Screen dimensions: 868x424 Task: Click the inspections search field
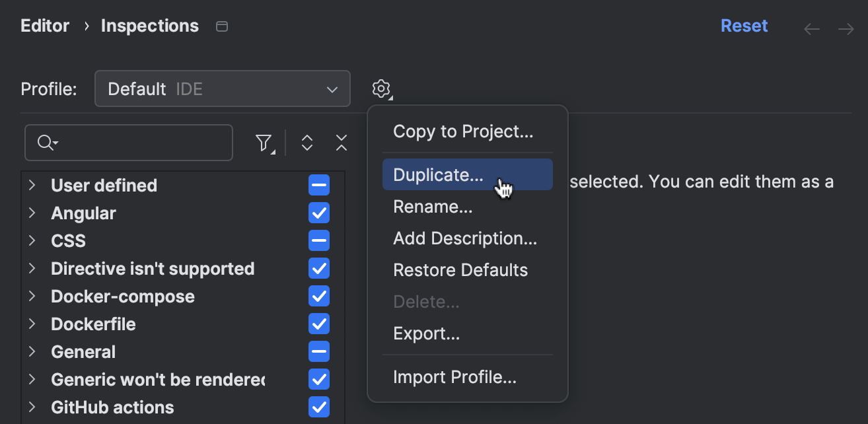pyautogui.click(x=142, y=143)
